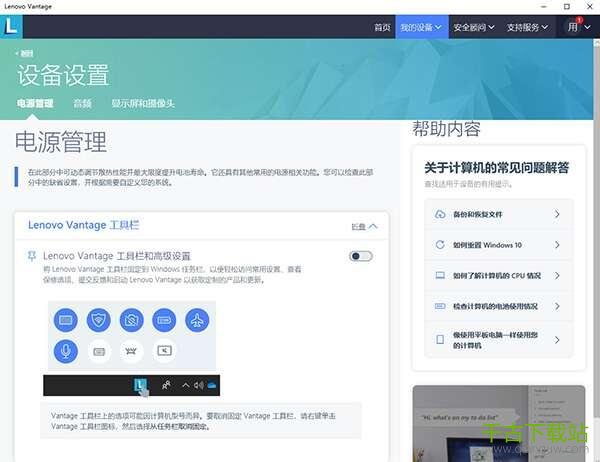The image size is (600, 462).
Task: Open the 支持服务 dropdown menu
Action: pyautogui.click(x=528, y=27)
